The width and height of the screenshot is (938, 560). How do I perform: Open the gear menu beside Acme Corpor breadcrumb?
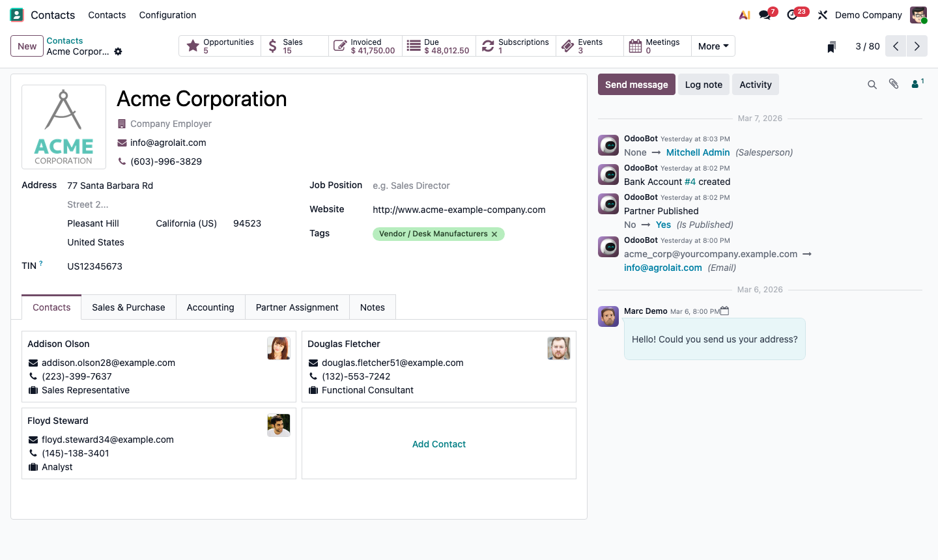118,51
